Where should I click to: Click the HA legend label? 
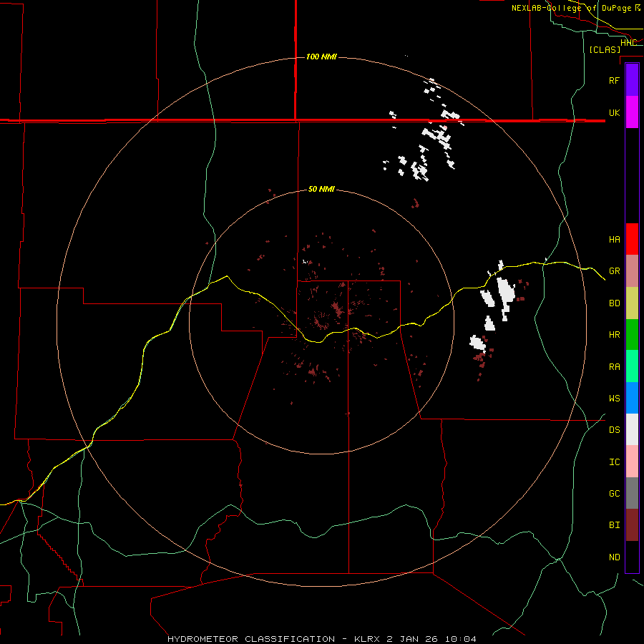pyautogui.click(x=615, y=239)
